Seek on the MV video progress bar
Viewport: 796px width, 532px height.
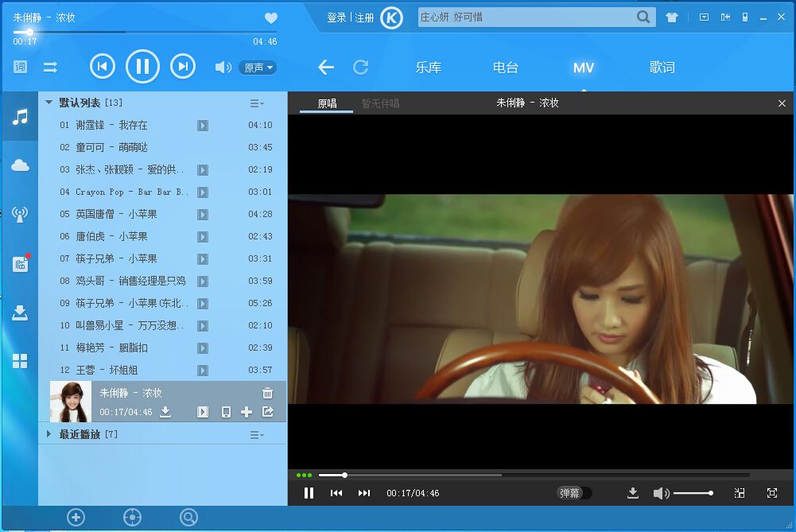(x=534, y=476)
